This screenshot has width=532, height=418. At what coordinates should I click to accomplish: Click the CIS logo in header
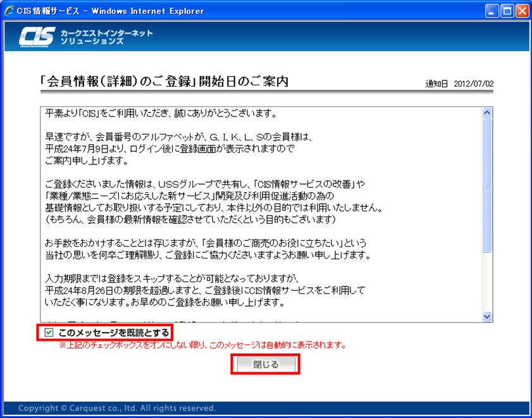(37, 36)
